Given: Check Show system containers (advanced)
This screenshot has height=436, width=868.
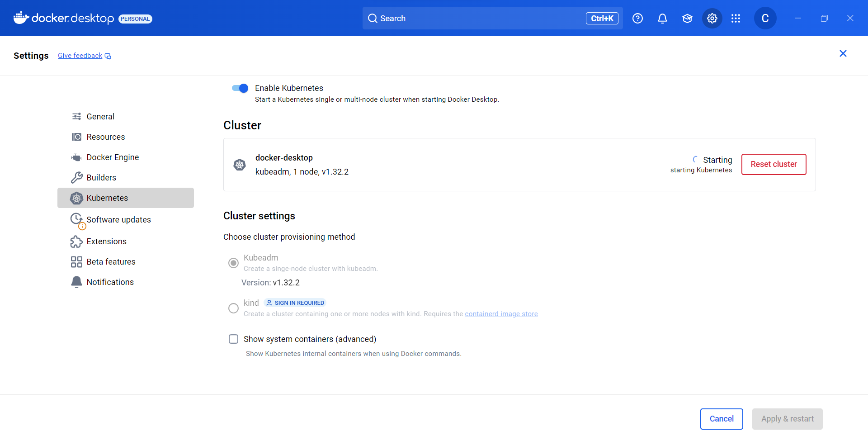Looking at the screenshot, I should pos(233,339).
